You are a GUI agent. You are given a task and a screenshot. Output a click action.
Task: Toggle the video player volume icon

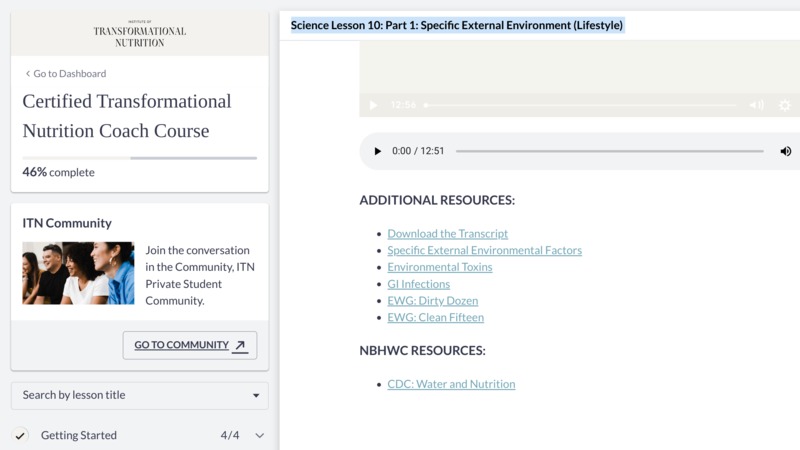tap(757, 105)
